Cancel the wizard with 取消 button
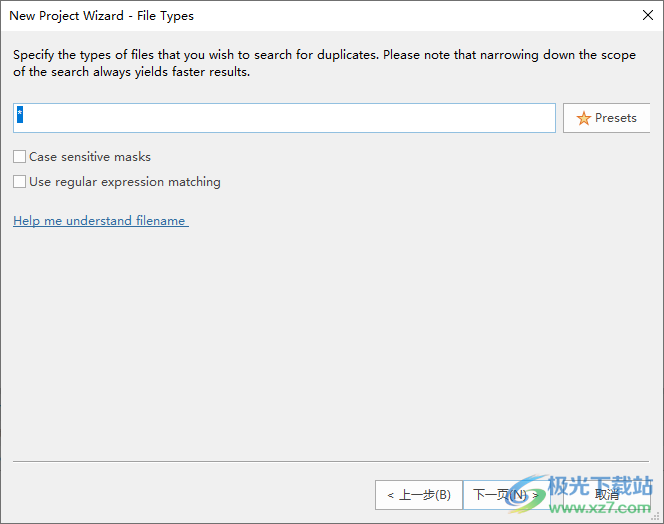 pos(606,495)
